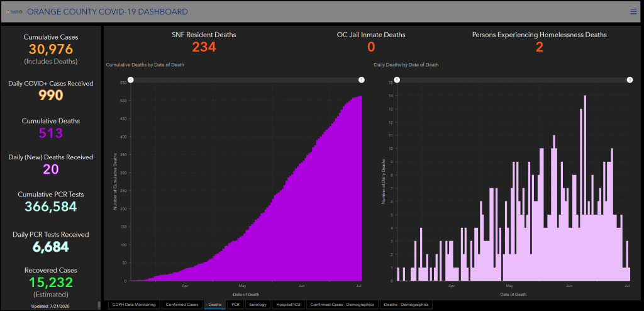
Task: Select the Deaths - Demographics tab
Action: coord(406,305)
